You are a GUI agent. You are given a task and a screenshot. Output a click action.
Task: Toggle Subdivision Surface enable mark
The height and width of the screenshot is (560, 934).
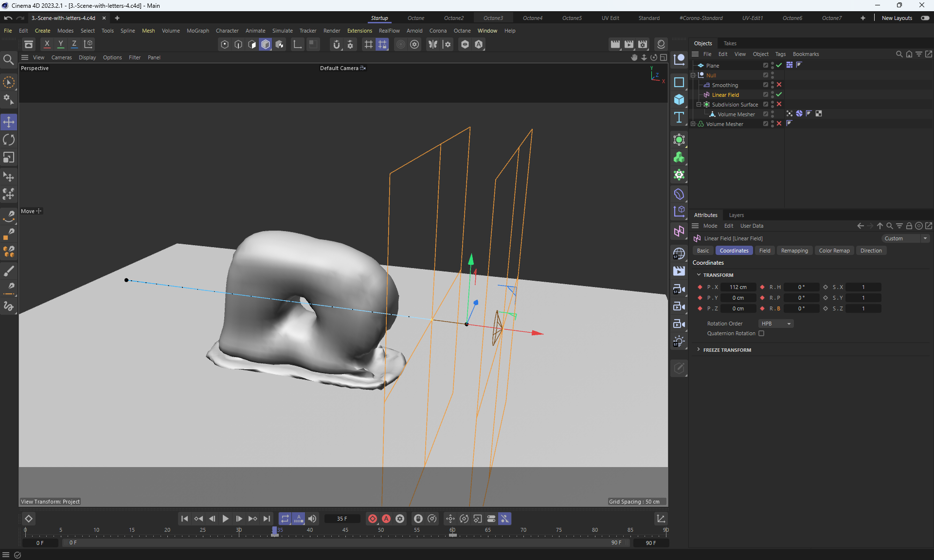click(779, 104)
